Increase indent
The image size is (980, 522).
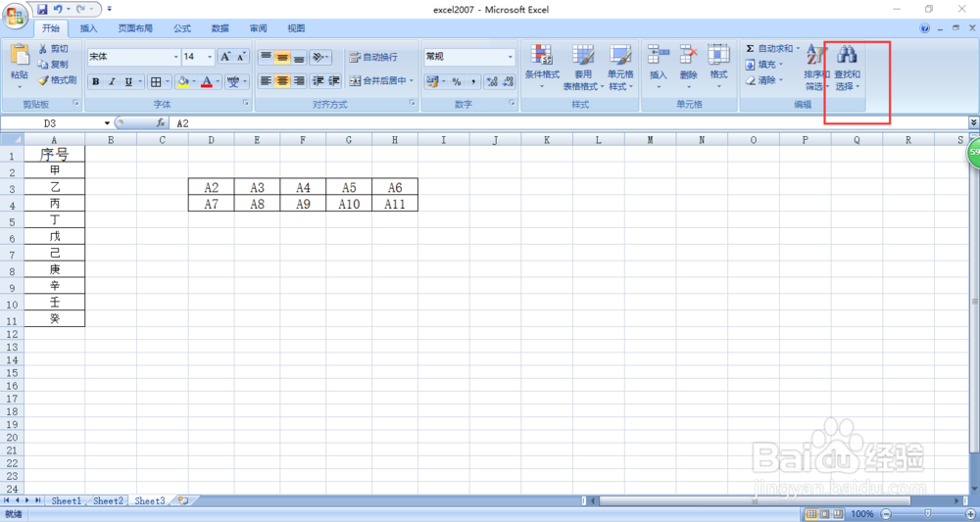tap(334, 81)
